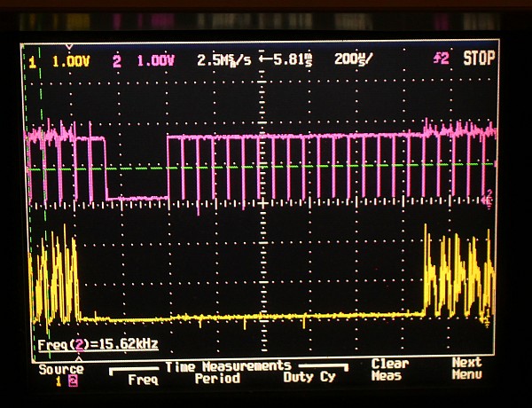Click the channel 2 ground marker at right edge

click(489, 198)
